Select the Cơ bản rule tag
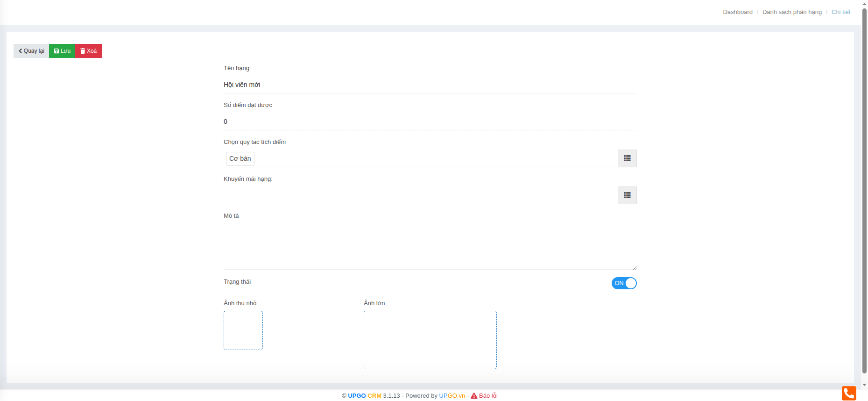Image resolution: width=868 pixels, height=401 pixels. pos(240,159)
